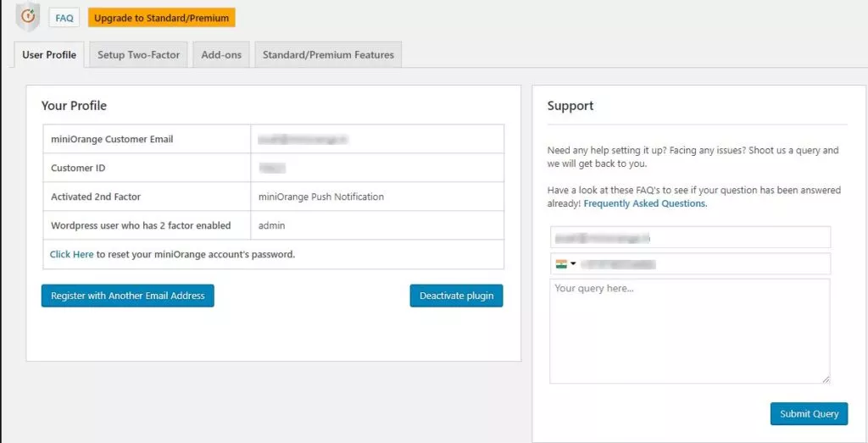The width and height of the screenshot is (868, 443).
Task: Follow the Click Here password reset link
Action: [x=71, y=254]
